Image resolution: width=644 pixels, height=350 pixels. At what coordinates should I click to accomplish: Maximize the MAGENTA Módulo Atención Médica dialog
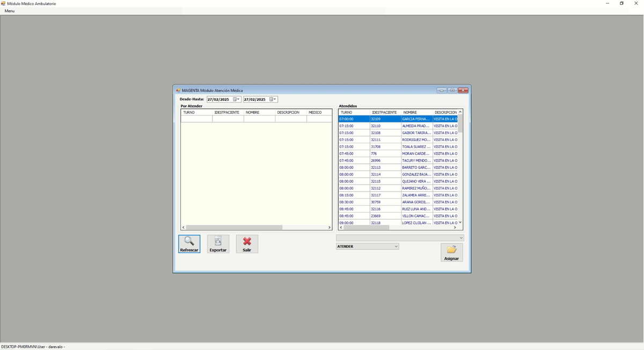(452, 90)
